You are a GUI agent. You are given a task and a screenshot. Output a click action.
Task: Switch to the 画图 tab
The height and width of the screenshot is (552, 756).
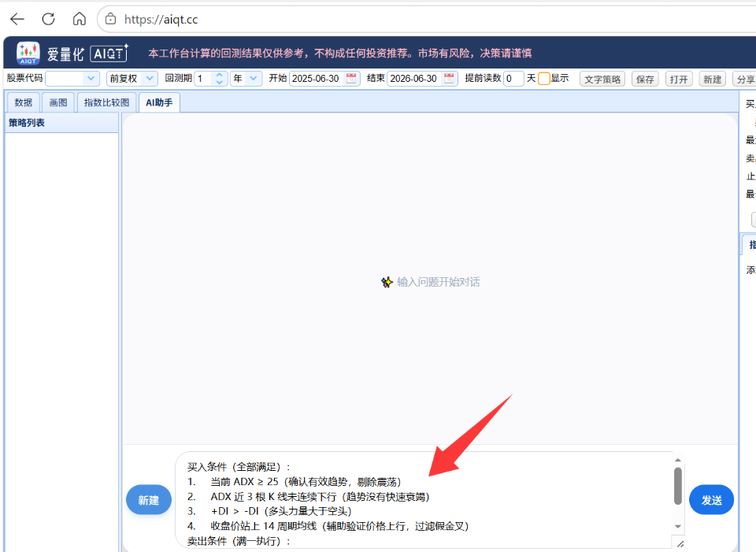point(57,102)
